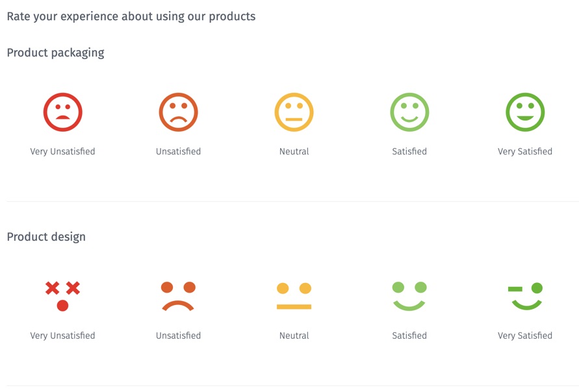Rate Product design with the green smile icon
The image size is (579, 392).
pos(409,296)
